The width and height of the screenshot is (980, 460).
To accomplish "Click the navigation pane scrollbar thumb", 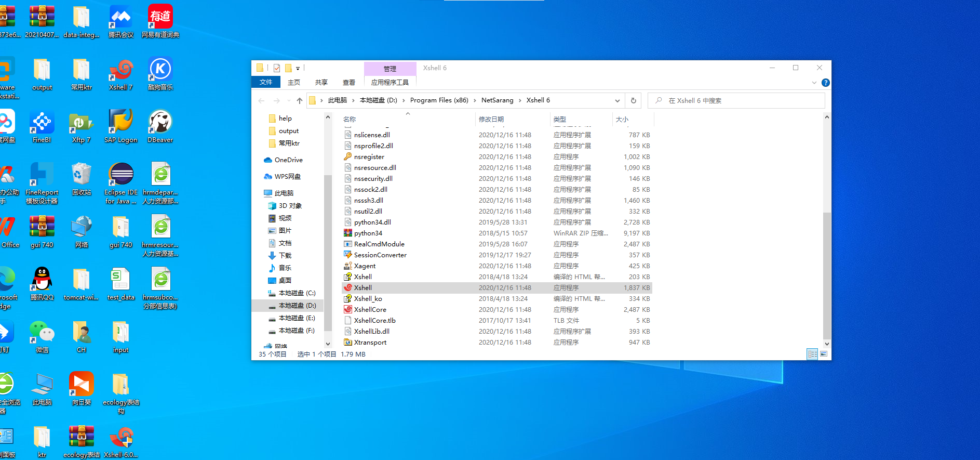I will pos(328,253).
